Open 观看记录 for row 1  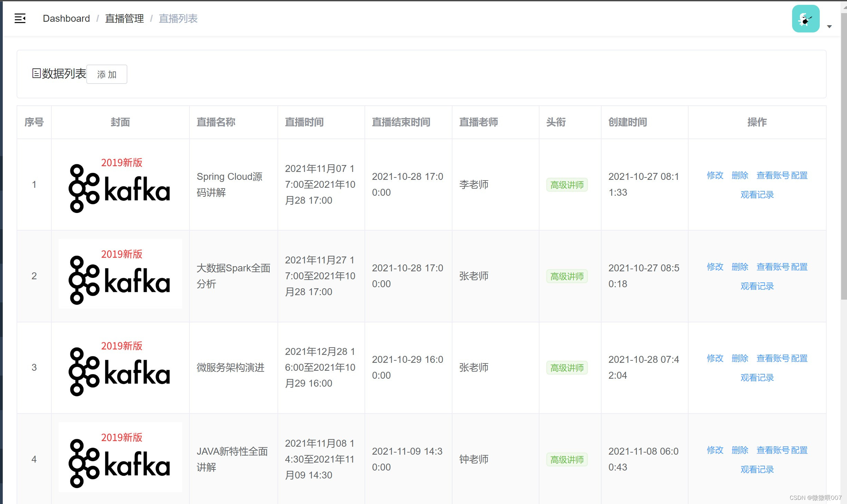757,195
